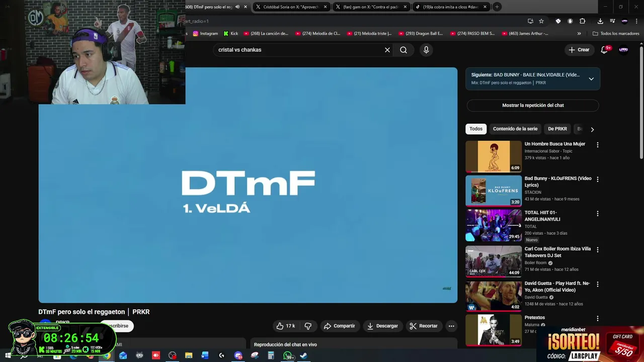Viewport: 644px width, 362px height.
Task: Open browser downloads icon
Action: pyautogui.click(x=600, y=21)
